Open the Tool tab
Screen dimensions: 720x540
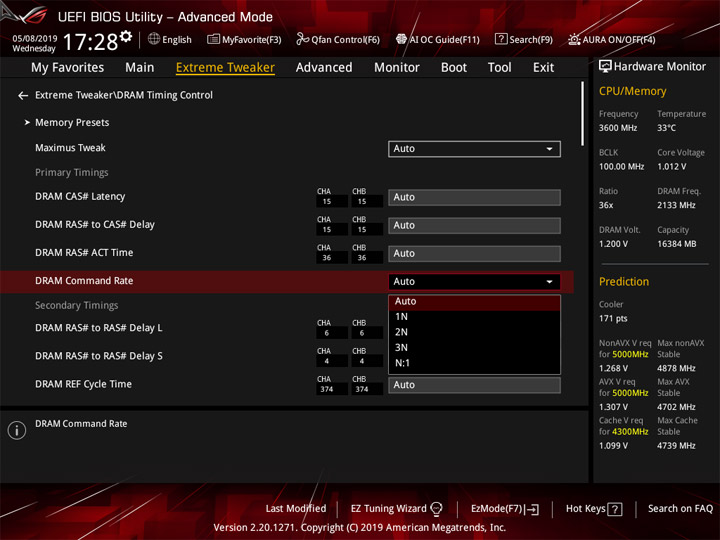[x=500, y=68]
